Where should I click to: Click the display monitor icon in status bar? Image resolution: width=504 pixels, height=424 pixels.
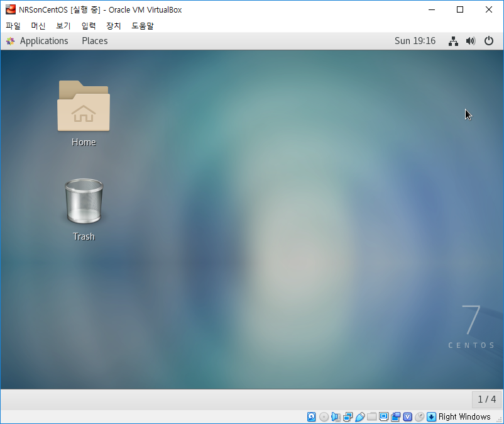(x=383, y=417)
